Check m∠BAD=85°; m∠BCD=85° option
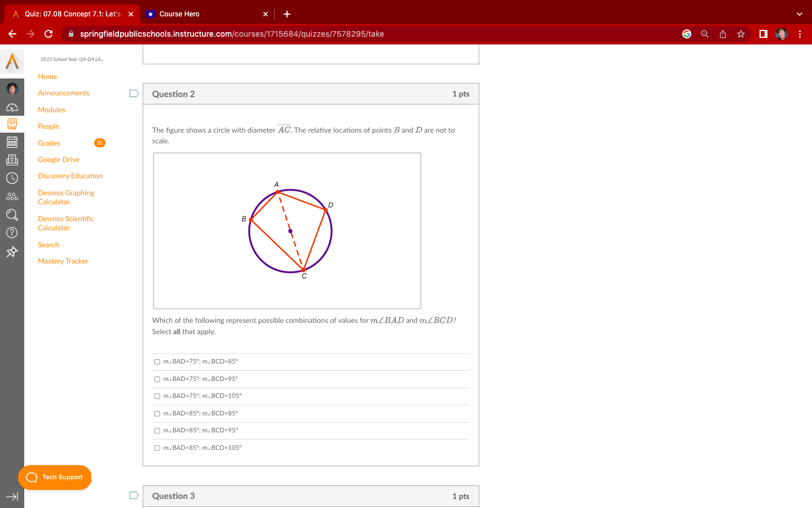812x508 pixels. click(x=157, y=414)
